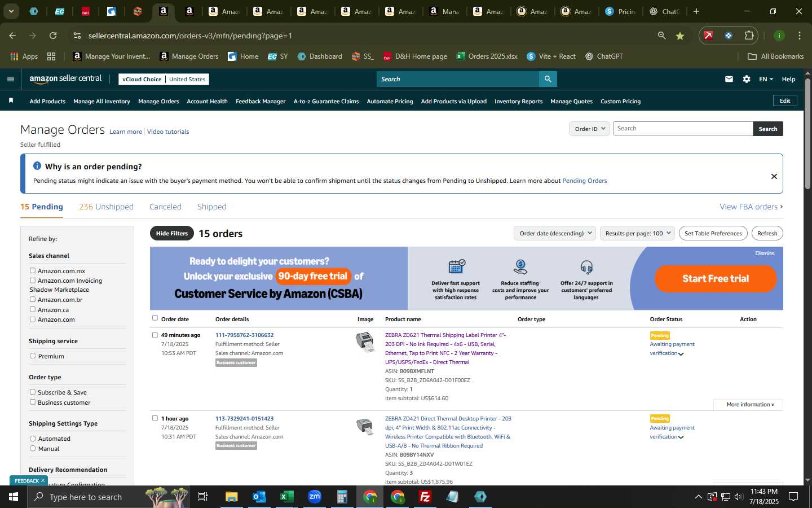Open Feedback Manager in navigation bar
This screenshot has width=812, height=508.
pyautogui.click(x=261, y=101)
